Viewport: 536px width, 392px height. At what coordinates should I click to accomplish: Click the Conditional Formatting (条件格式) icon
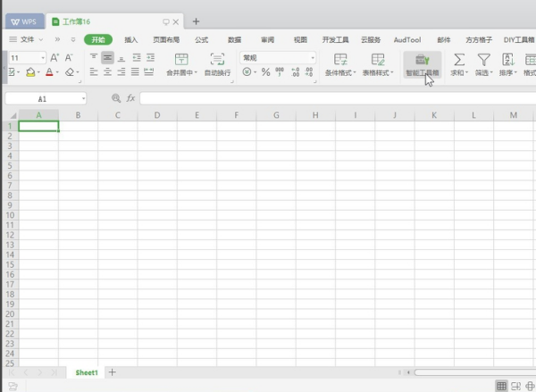click(339, 59)
